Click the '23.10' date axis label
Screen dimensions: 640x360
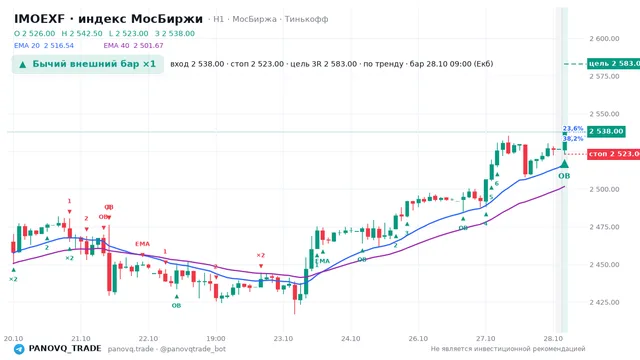[283, 339]
